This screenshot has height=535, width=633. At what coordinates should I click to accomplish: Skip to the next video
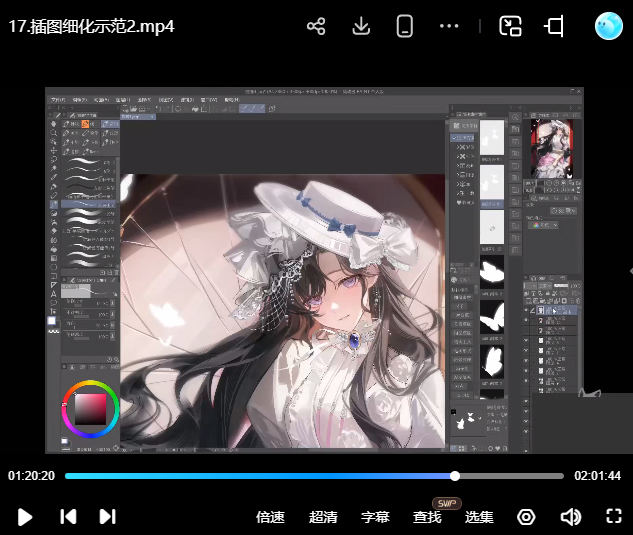click(107, 517)
